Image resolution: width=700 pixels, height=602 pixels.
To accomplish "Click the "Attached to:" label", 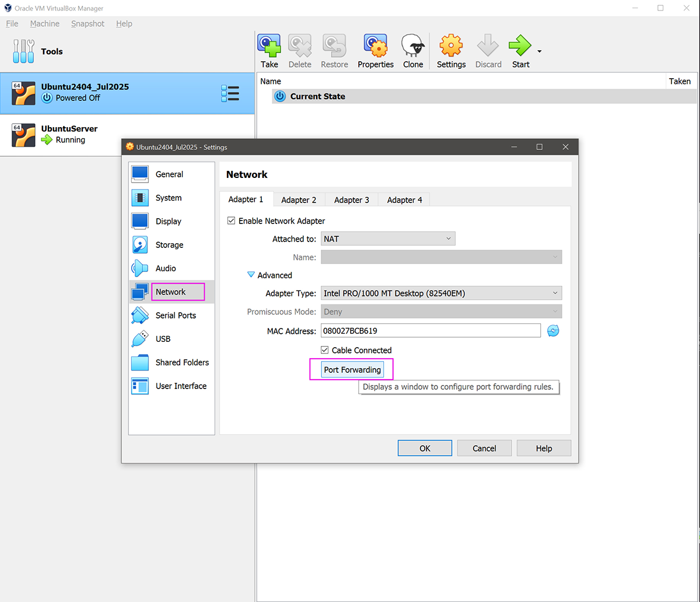I will point(294,239).
